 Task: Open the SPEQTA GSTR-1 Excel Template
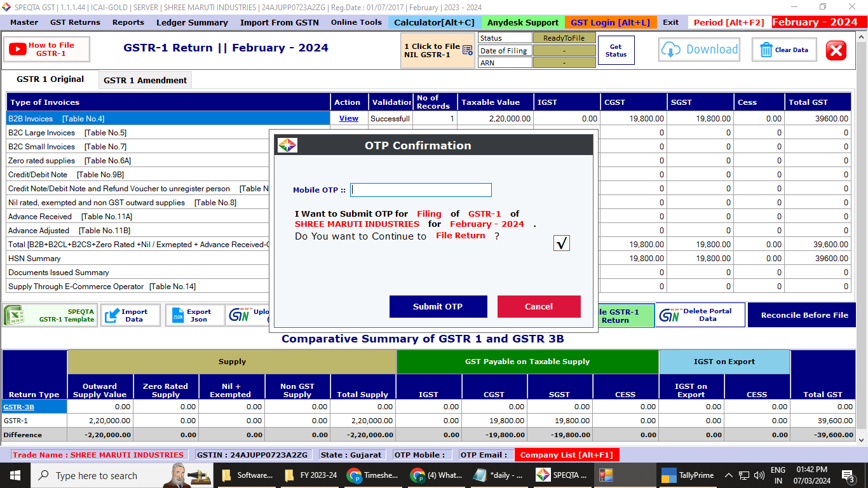pos(50,315)
